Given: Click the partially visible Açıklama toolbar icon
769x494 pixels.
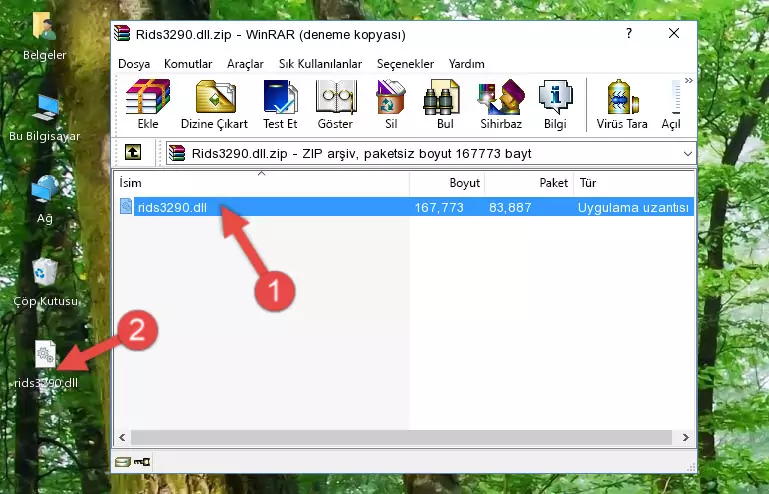Looking at the screenshot, I should (x=671, y=104).
